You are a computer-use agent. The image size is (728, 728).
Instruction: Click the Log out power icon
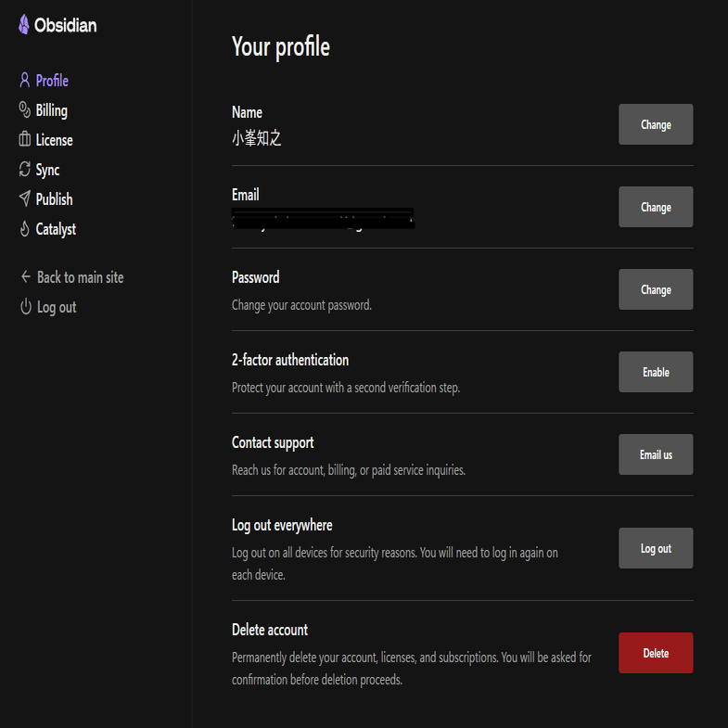coord(26,307)
